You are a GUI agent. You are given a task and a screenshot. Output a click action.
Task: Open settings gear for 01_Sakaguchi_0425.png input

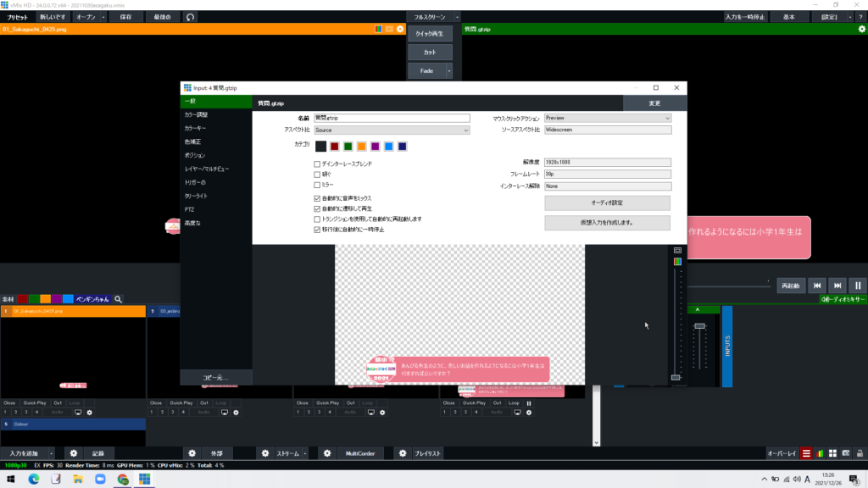400,29
